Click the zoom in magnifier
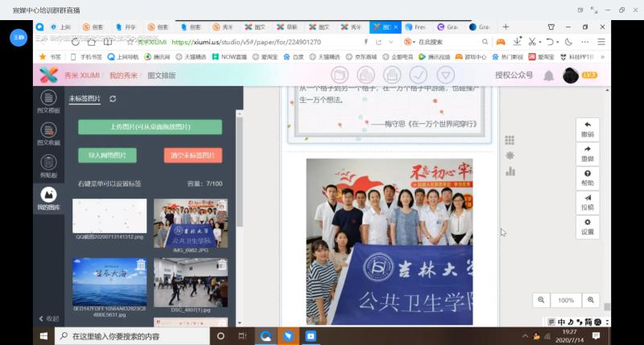644x345 pixels. pyautogui.click(x=592, y=300)
